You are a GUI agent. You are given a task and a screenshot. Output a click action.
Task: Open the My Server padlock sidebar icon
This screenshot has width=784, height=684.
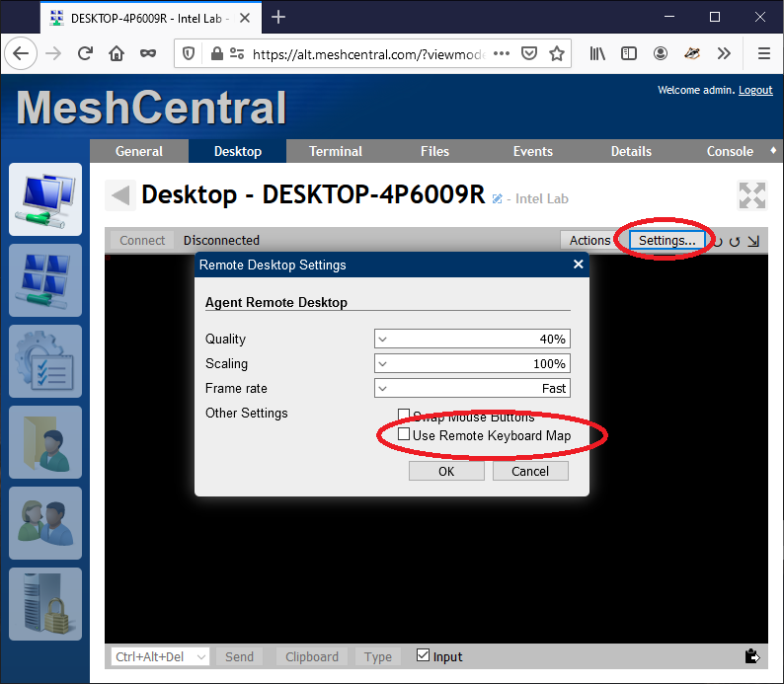click(45, 604)
